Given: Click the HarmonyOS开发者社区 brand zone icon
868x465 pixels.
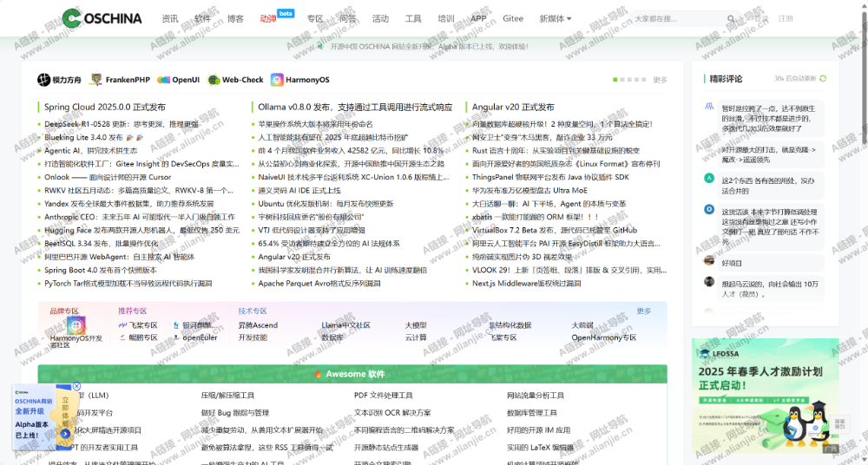Looking at the screenshot, I should pyautogui.click(x=76, y=325).
